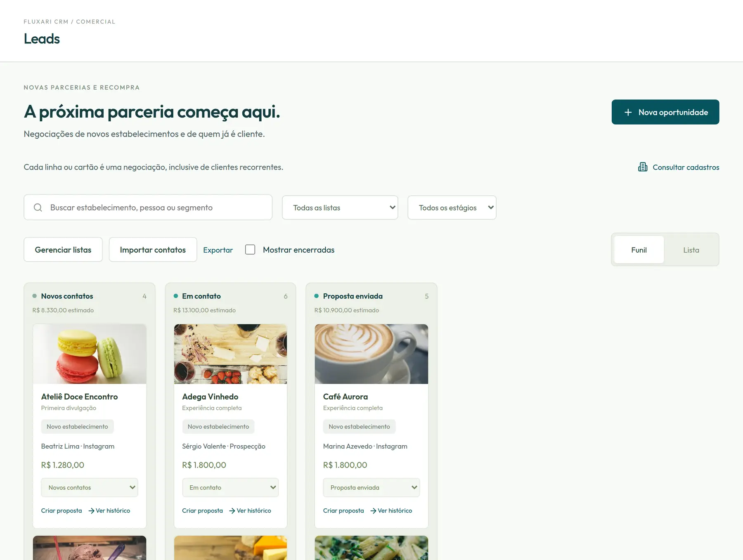
Task: Open Ver histórico for Café Aurora
Action: pos(391,511)
